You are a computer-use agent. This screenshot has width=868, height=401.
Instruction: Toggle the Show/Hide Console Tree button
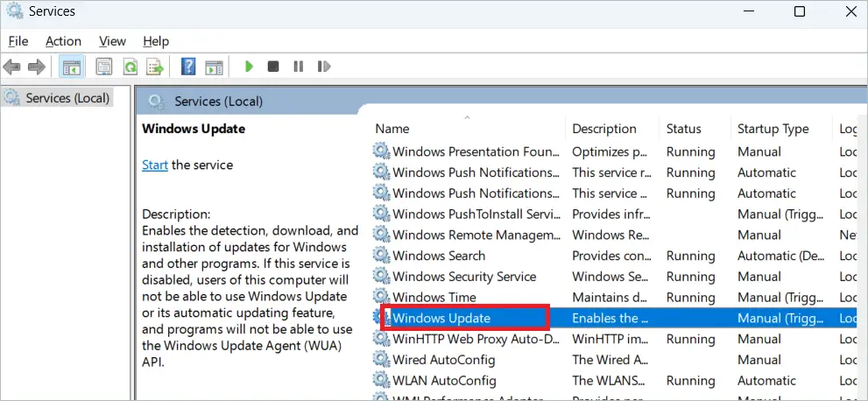[72, 67]
